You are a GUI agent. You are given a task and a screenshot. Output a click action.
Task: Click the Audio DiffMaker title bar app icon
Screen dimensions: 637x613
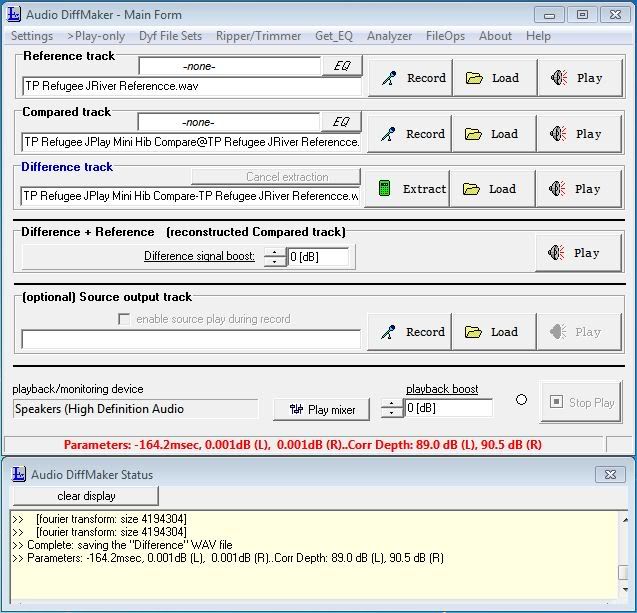coord(14,15)
